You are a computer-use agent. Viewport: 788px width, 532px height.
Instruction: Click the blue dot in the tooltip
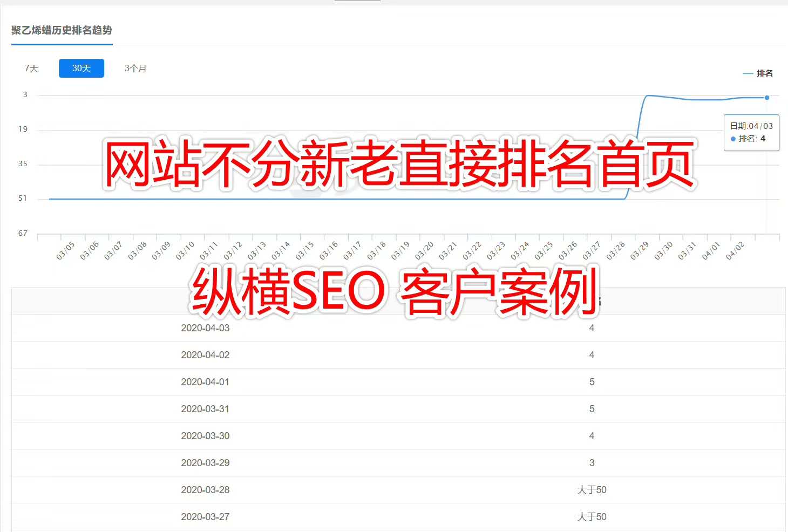point(733,139)
